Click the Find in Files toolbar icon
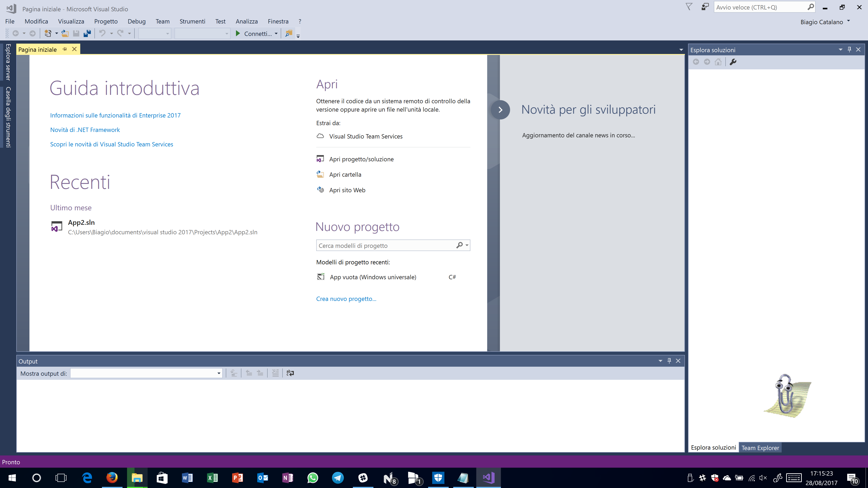The width and height of the screenshot is (868, 488). (x=289, y=33)
